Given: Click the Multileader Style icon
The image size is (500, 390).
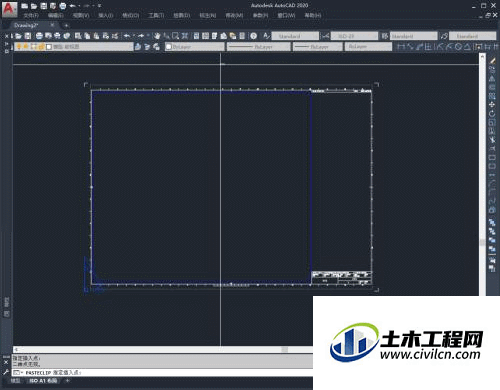Looking at the screenshot, I should tap(444, 36).
